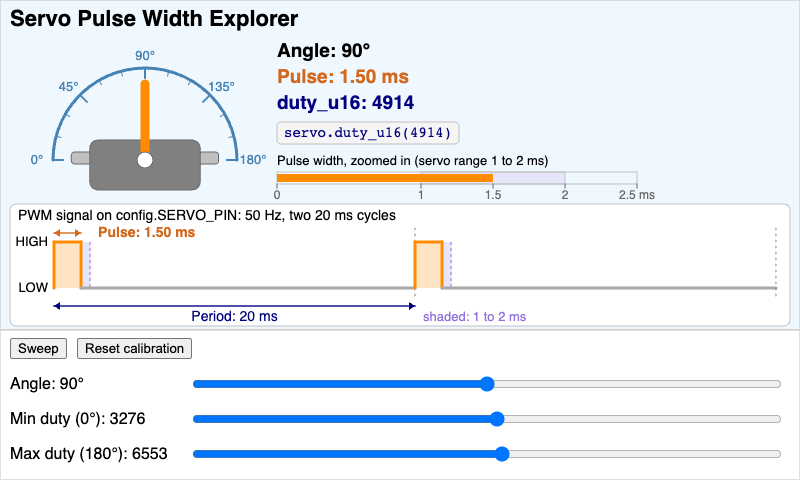Click the Reset calibration button

click(x=134, y=348)
